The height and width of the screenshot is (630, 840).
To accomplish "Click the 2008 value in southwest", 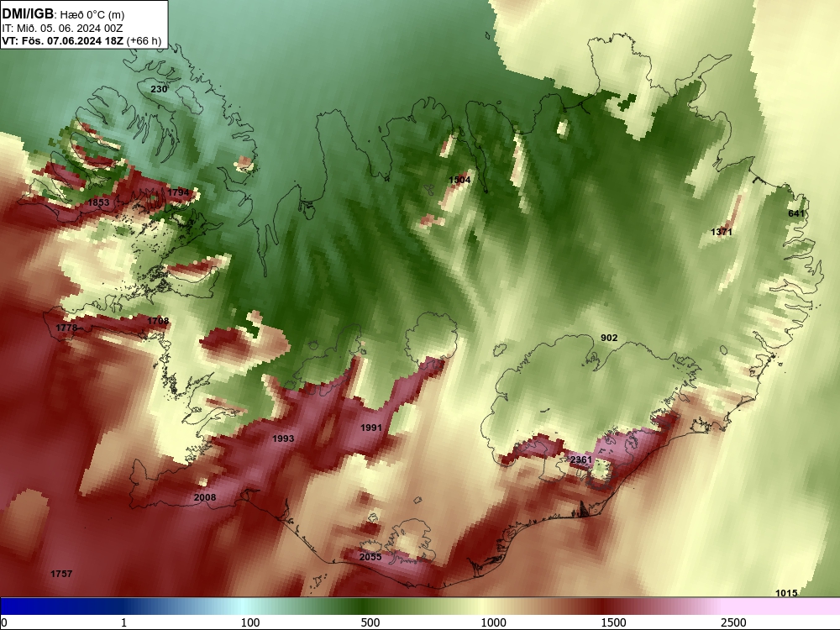I will tap(205, 497).
